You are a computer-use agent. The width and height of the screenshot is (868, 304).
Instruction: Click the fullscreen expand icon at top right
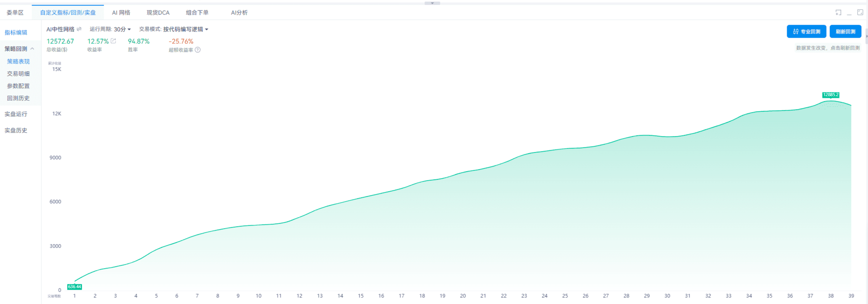[x=860, y=13]
